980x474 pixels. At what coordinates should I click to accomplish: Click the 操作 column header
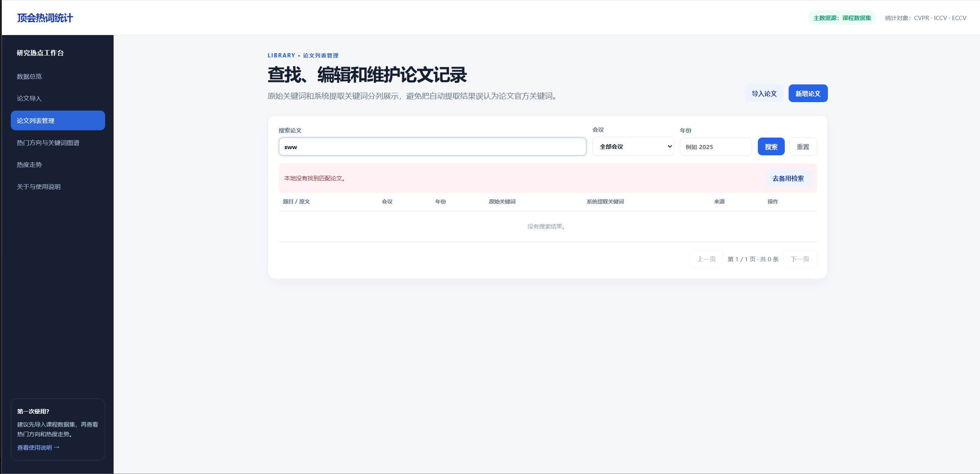click(773, 202)
